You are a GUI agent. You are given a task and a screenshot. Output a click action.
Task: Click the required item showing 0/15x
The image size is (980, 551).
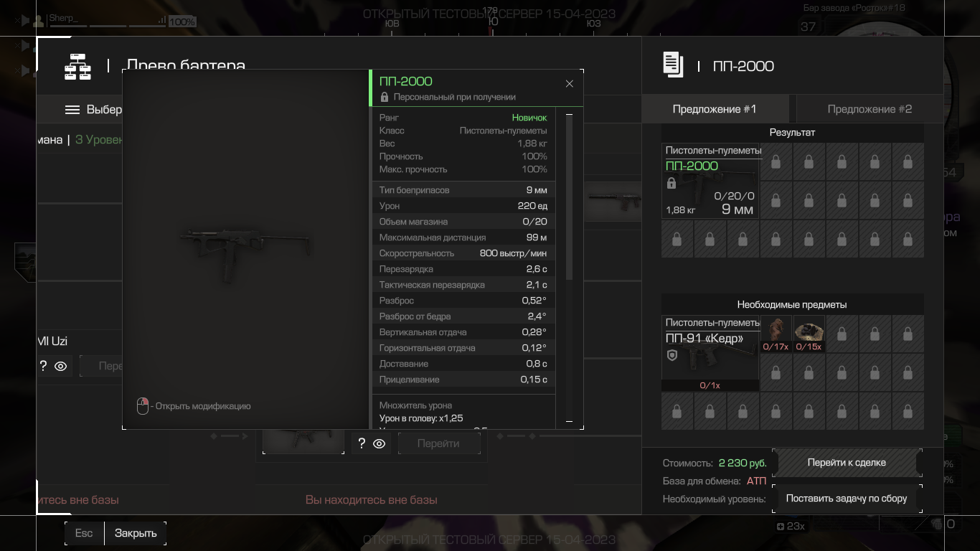click(x=809, y=334)
